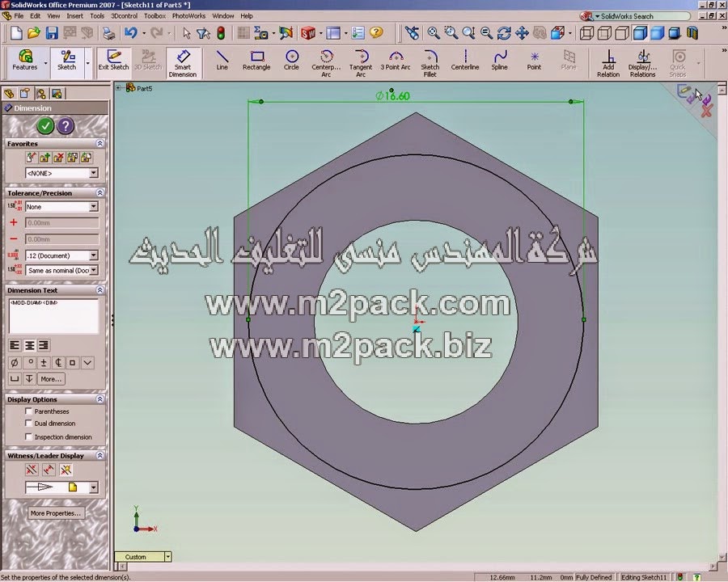Toggle right-justify dimension text
This screenshot has height=582, width=728.
[x=44, y=345]
